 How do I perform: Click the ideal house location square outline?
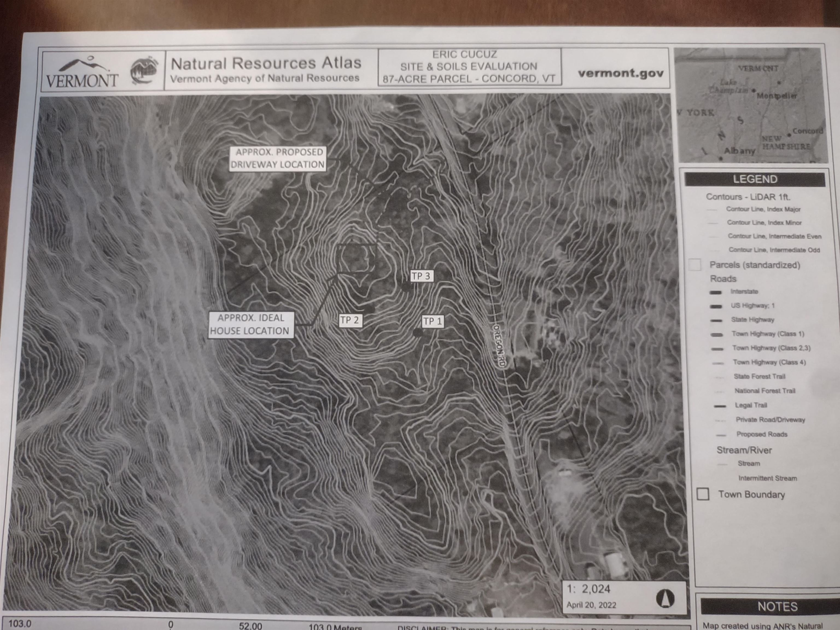356,258
